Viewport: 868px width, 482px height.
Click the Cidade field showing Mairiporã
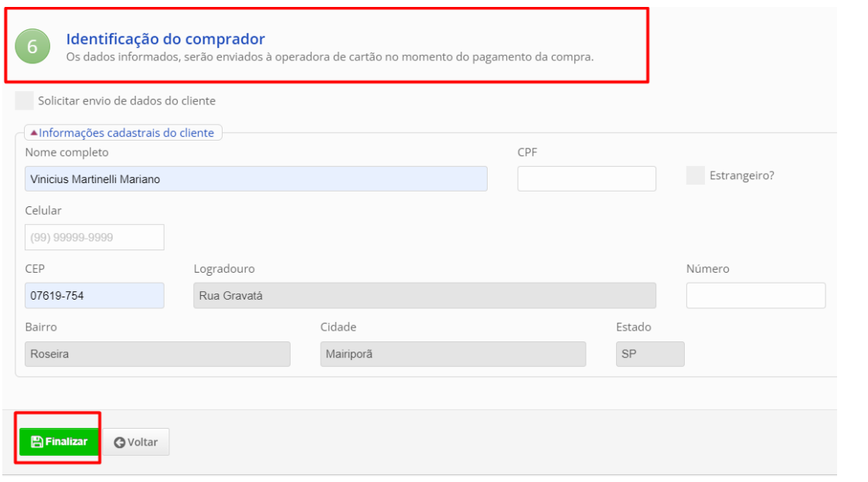tap(453, 354)
